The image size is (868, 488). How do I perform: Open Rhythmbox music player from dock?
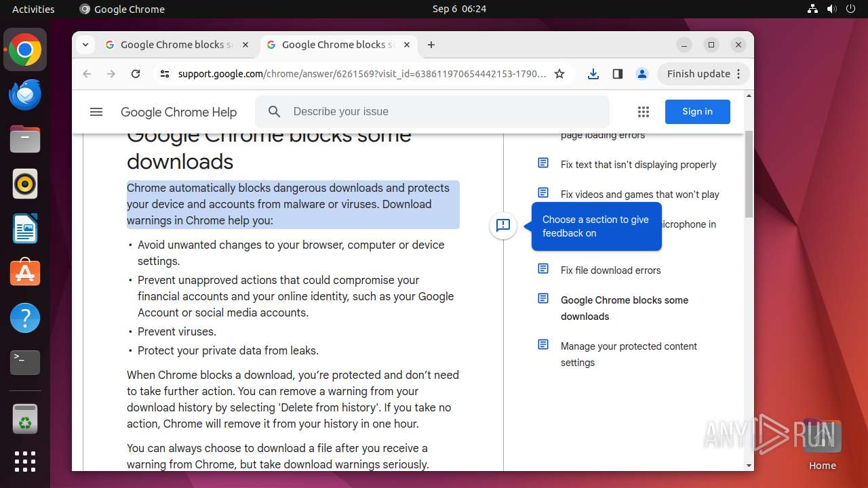click(25, 184)
